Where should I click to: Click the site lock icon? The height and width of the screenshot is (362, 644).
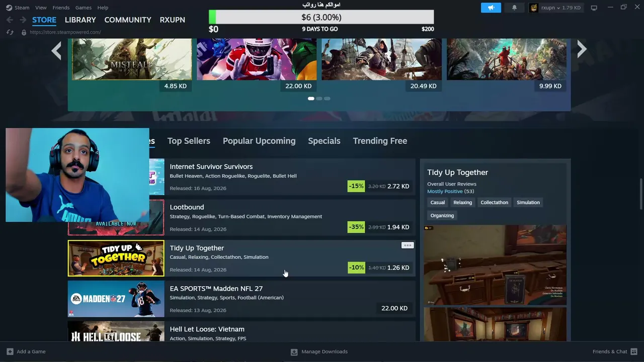tap(24, 32)
